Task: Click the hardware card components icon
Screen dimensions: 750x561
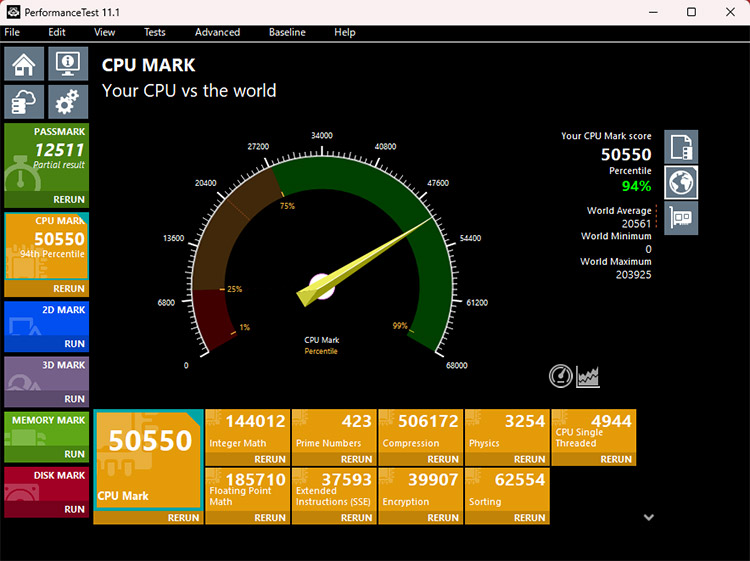Action: 681,218
